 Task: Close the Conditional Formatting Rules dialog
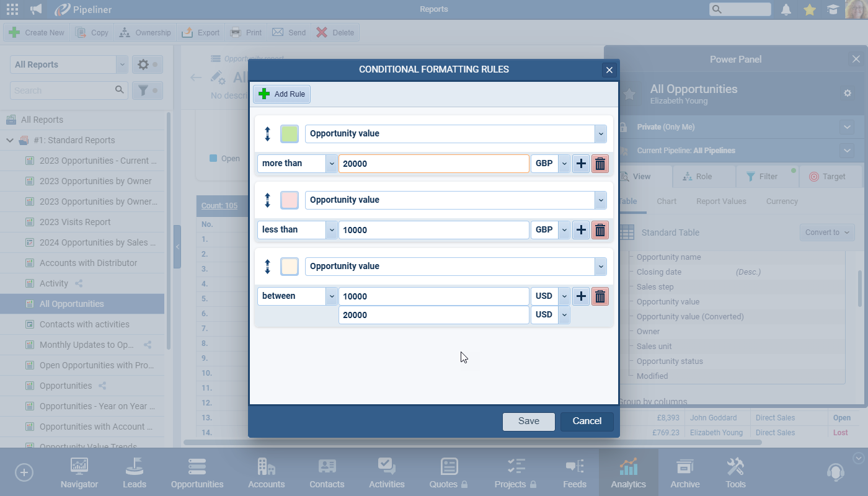pos(609,70)
